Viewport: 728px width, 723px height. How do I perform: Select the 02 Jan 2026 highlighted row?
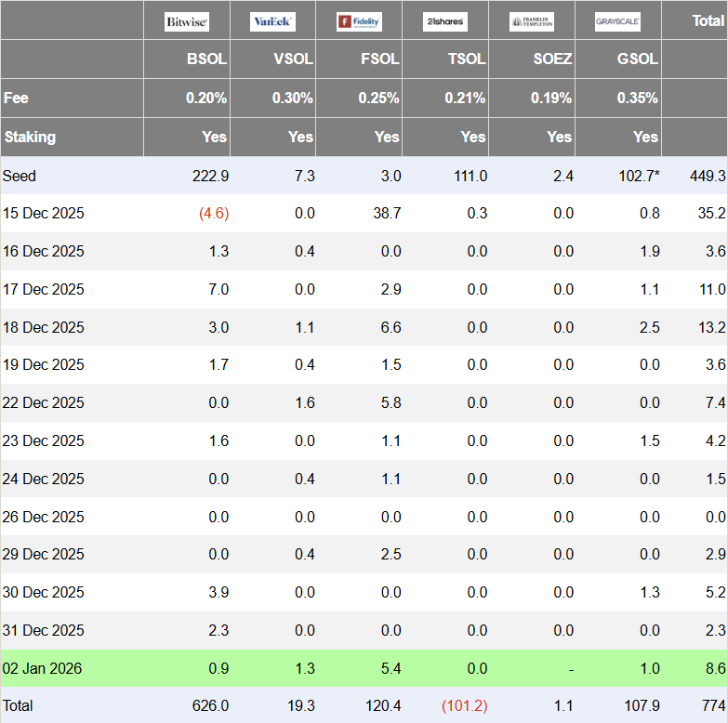[x=364, y=668]
